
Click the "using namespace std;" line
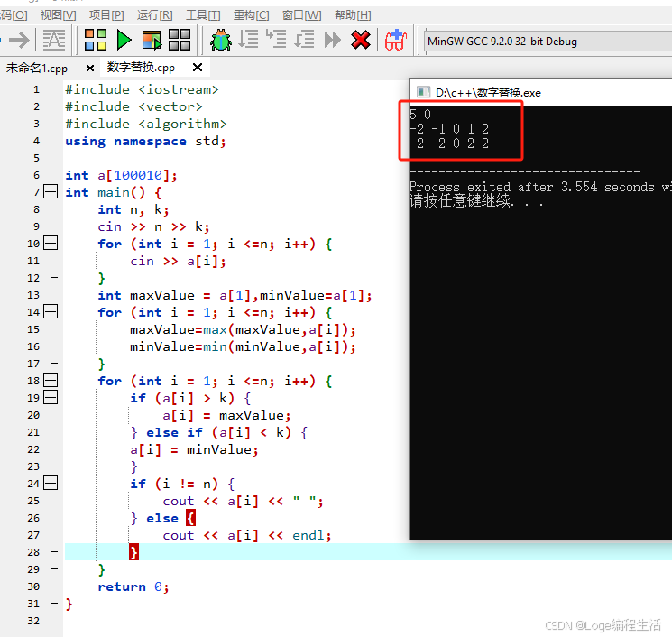(146, 141)
